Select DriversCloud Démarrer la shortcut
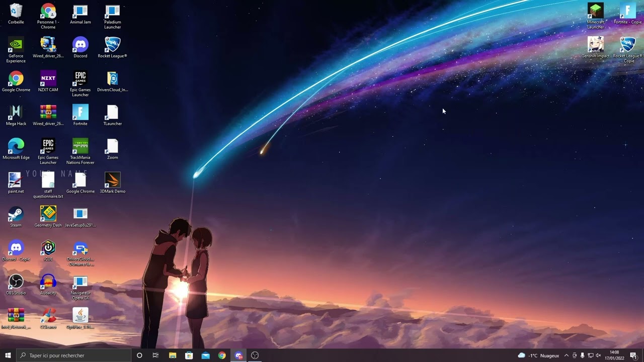 [x=80, y=253]
